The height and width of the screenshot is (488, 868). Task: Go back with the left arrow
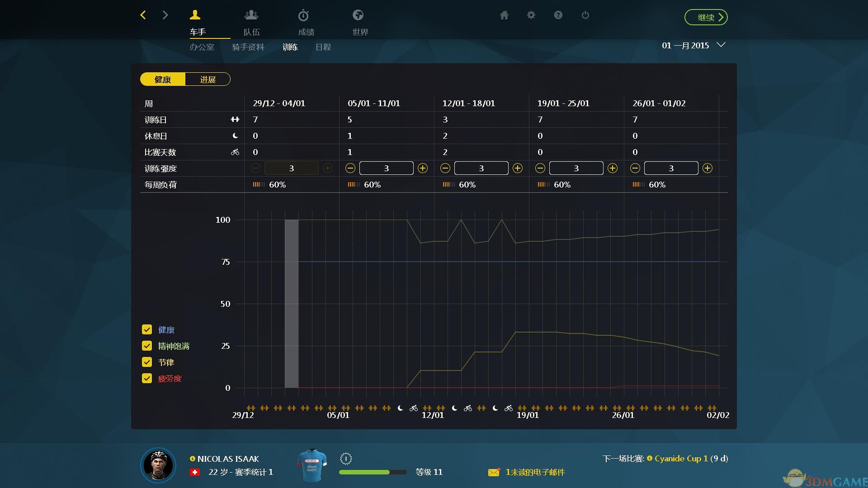[x=143, y=15]
